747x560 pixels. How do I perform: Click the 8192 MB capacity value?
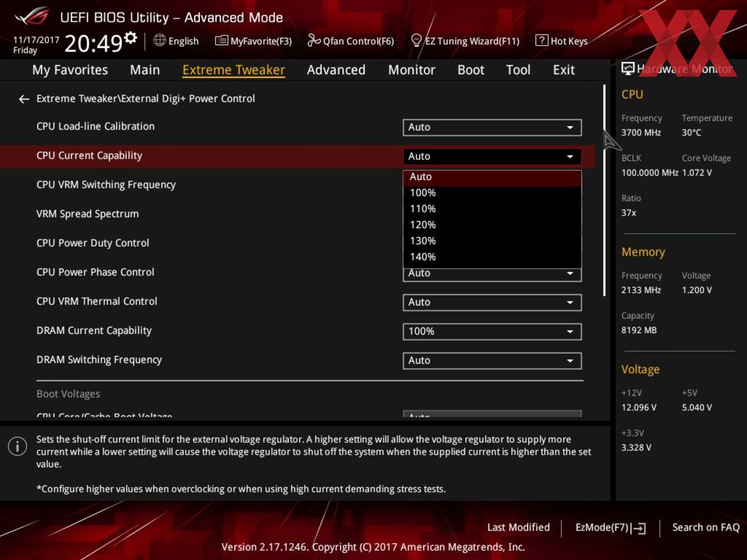[639, 330]
